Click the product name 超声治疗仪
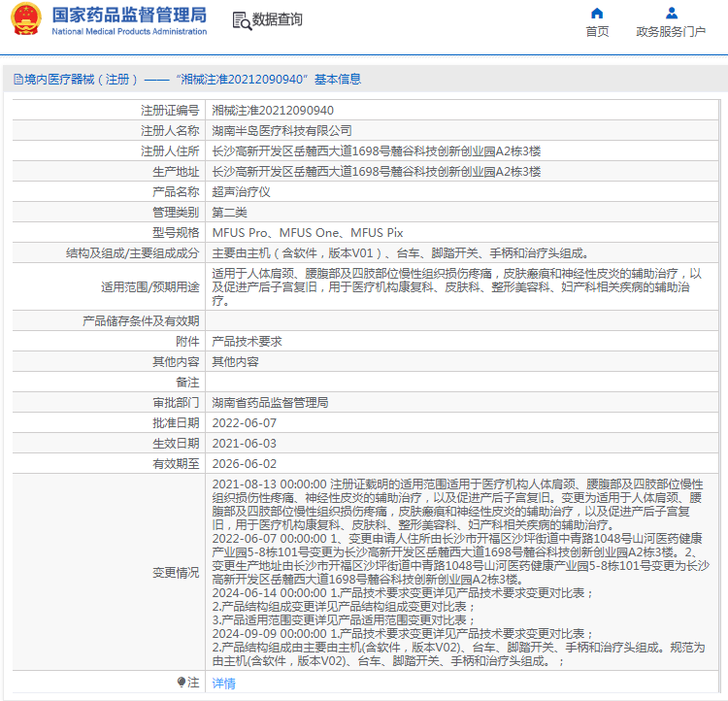Image resolution: width=728 pixels, height=701 pixels. (x=242, y=192)
